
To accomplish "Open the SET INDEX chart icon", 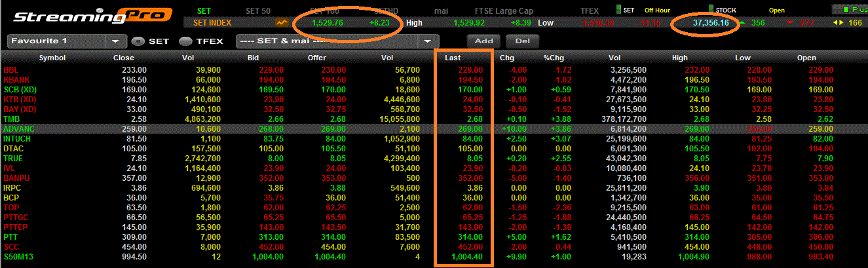I will [x=282, y=22].
